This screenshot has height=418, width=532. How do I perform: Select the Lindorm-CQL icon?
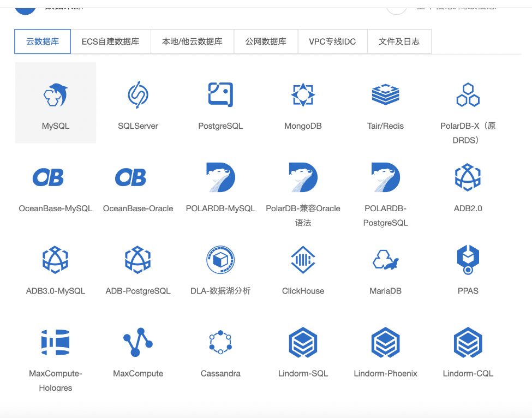[468, 342]
